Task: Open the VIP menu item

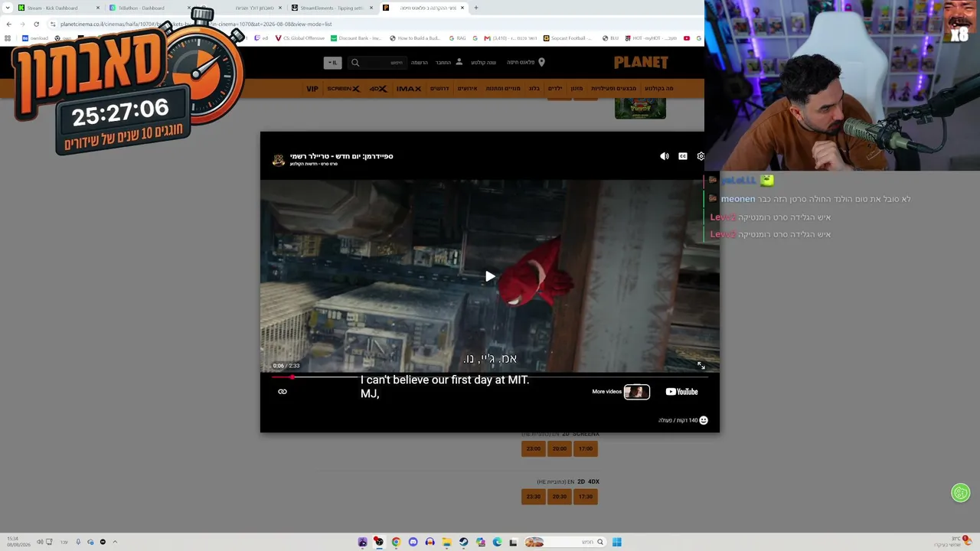Action: click(312, 89)
